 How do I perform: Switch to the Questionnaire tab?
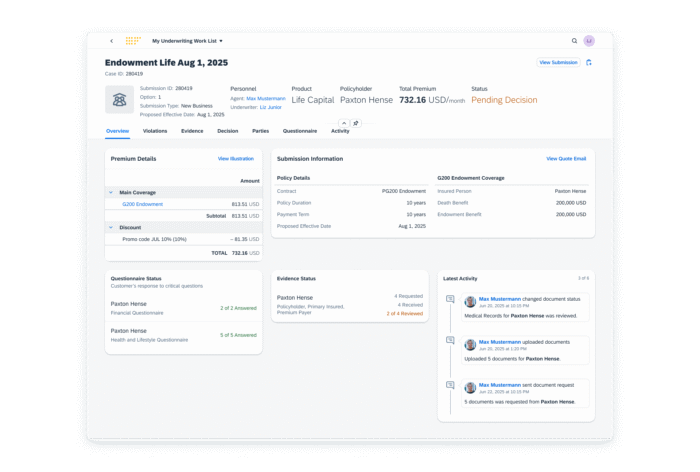(x=300, y=131)
